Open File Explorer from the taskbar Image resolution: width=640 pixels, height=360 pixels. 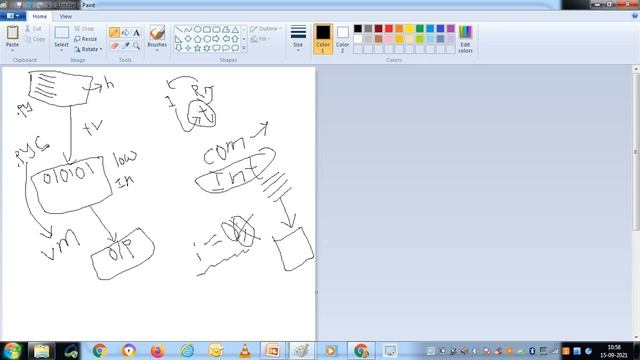click(x=41, y=351)
